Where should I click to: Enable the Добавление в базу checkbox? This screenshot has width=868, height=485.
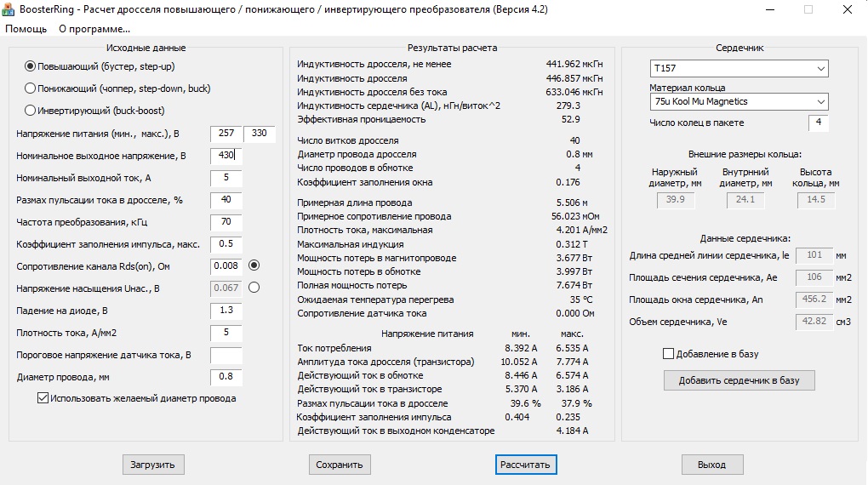point(668,353)
